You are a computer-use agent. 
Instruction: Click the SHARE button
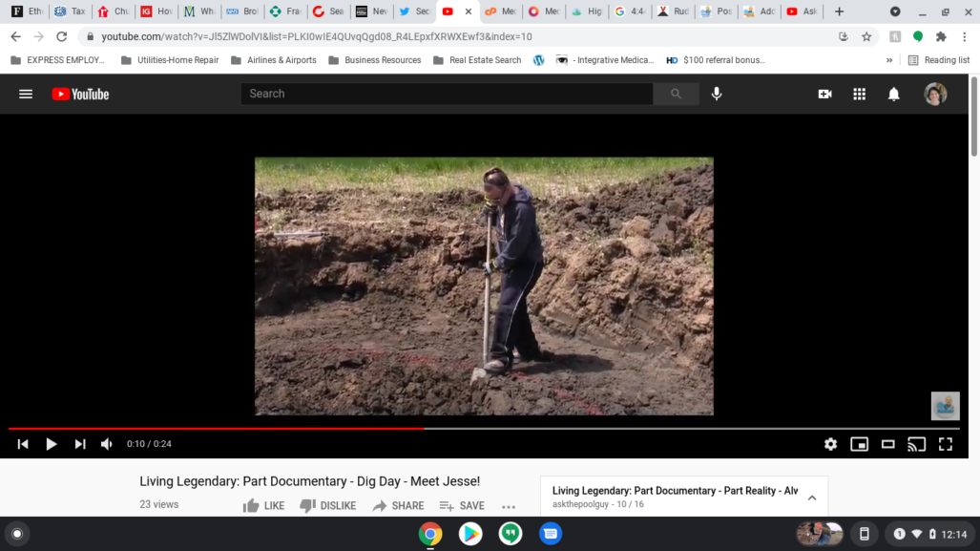coord(398,506)
